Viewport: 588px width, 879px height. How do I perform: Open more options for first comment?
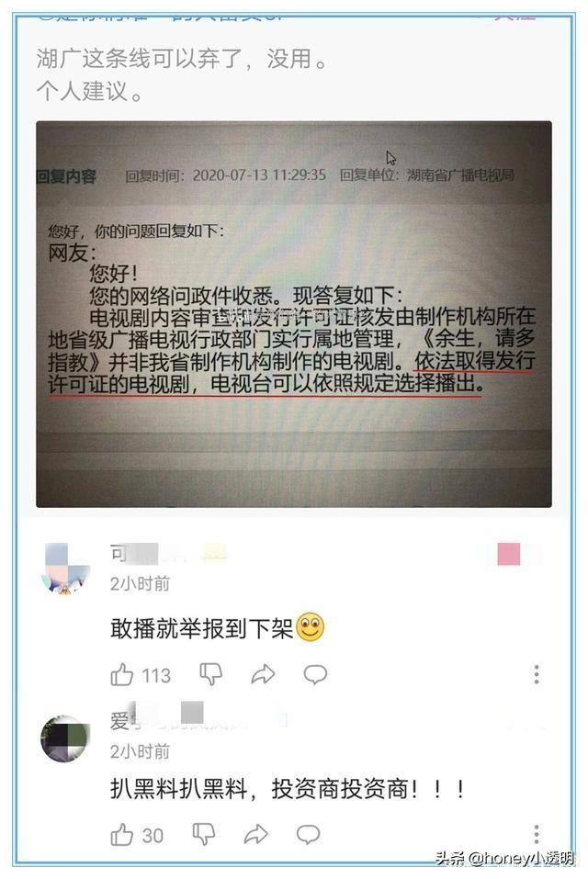tap(537, 674)
